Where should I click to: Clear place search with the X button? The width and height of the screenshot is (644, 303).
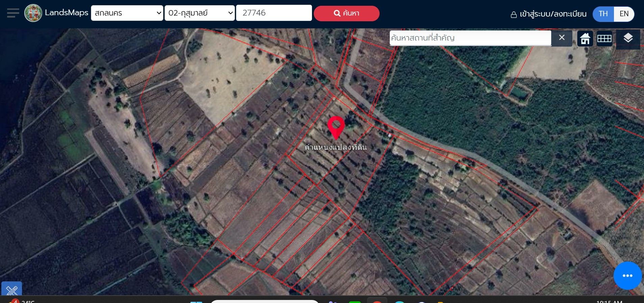[562, 38]
